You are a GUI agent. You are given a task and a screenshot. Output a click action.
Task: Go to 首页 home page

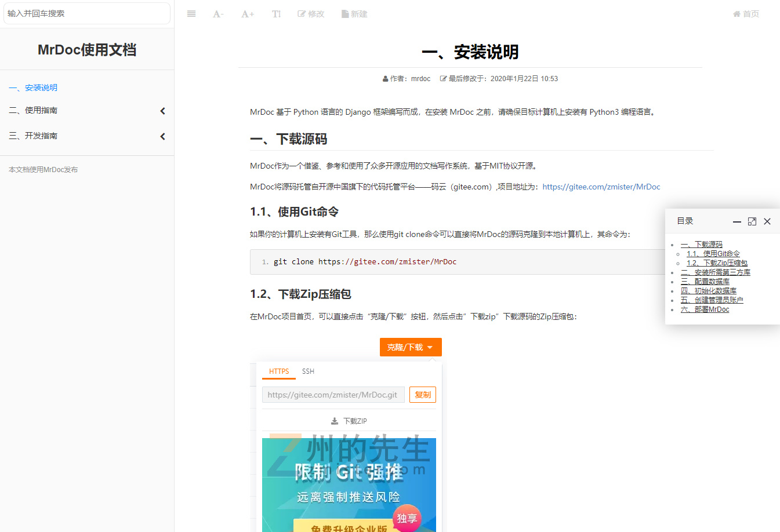click(x=746, y=14)
